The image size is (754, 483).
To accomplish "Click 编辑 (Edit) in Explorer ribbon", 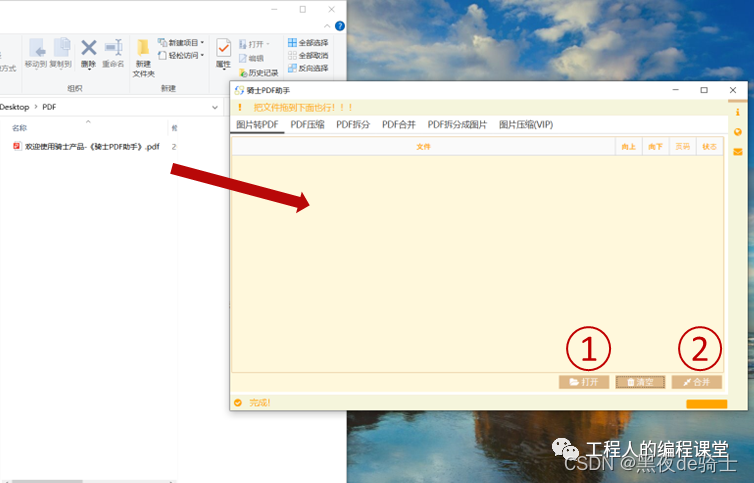I will [252, 58].
